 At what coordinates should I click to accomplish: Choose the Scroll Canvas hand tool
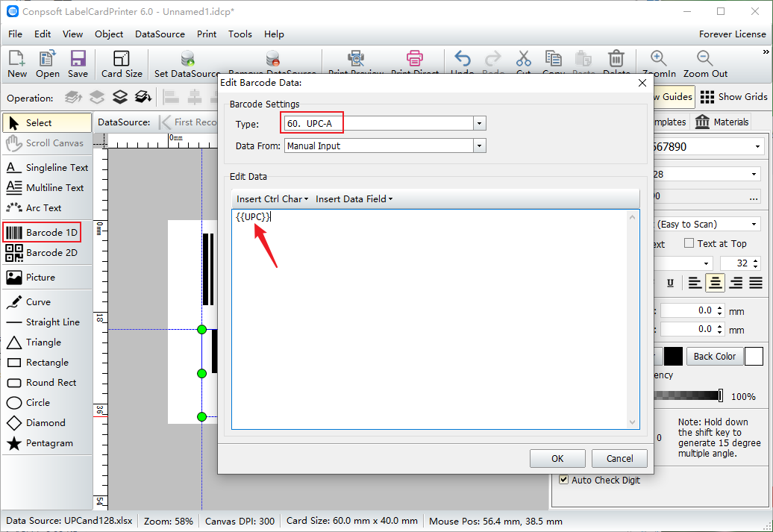(47, 143)
